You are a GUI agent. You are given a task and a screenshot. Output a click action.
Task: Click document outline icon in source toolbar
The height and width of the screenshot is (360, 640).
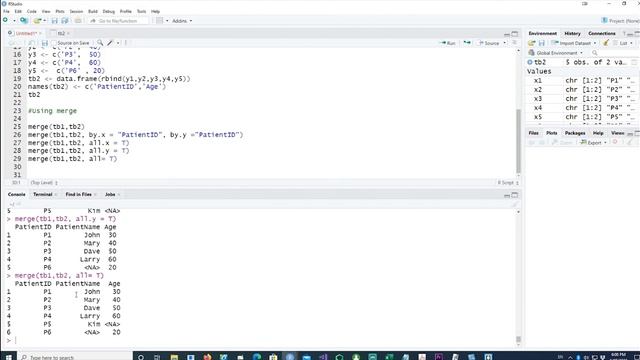tap(514, 43)
